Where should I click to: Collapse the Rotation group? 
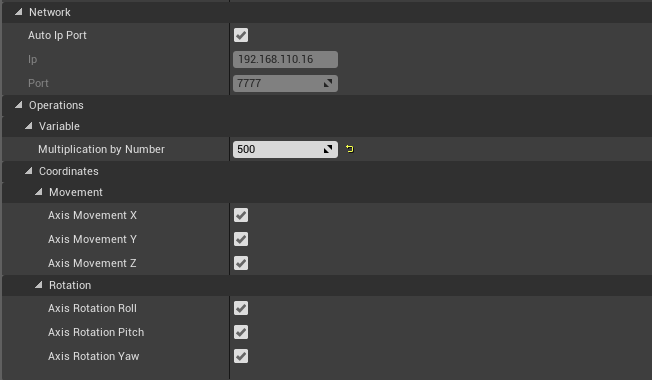[39, 285]
